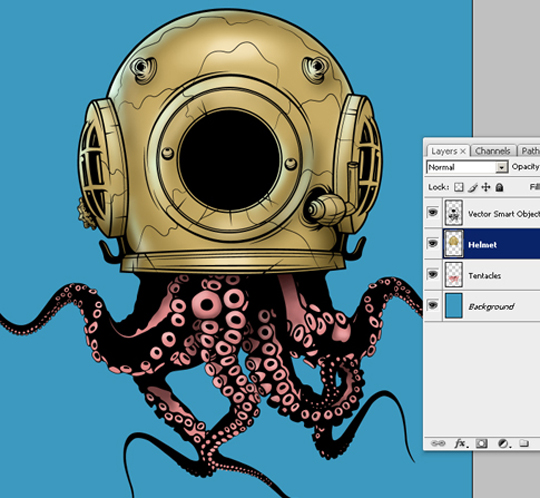The width and height of the screenshot is (540, 498).
Task: Hide the Vector Smart Object layer
Action: tap(433, 212)
